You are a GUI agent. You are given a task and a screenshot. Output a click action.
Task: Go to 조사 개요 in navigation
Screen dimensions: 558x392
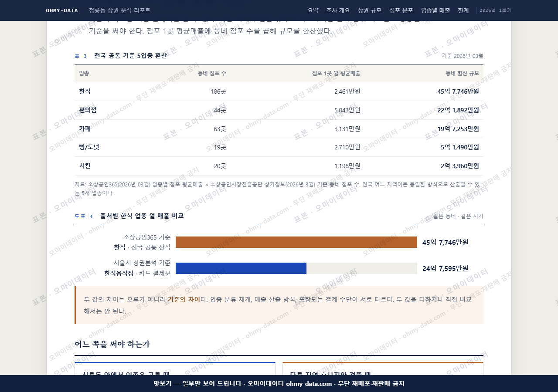[x=338, y=10]
